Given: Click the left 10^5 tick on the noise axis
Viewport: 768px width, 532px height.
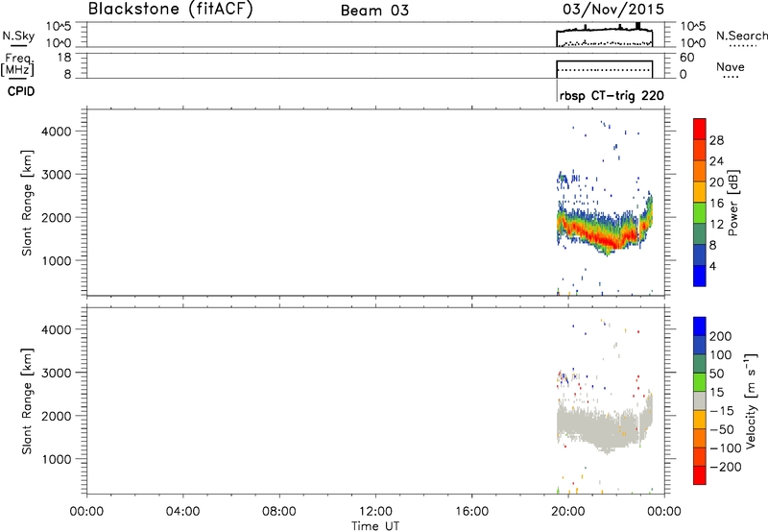Looking at the screenshot, I should 59,27.
